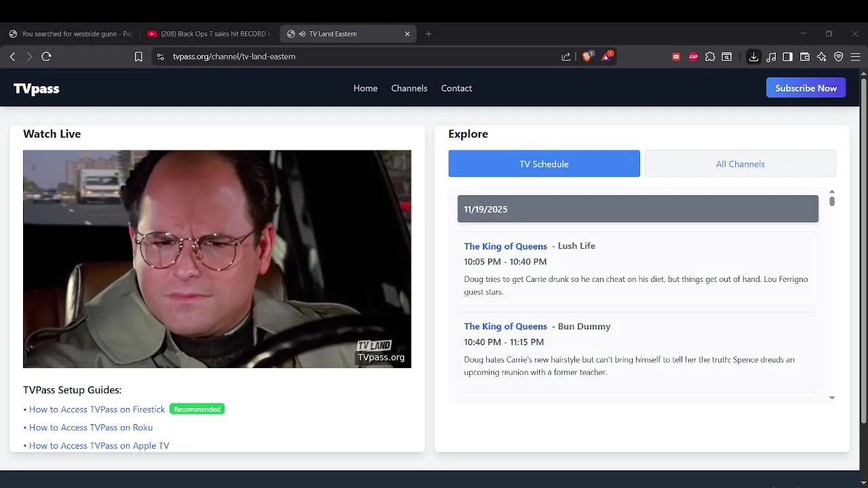Click the browser forward arrow
The height and width of the screenshot is (488, 868).
tap(29, 57)
